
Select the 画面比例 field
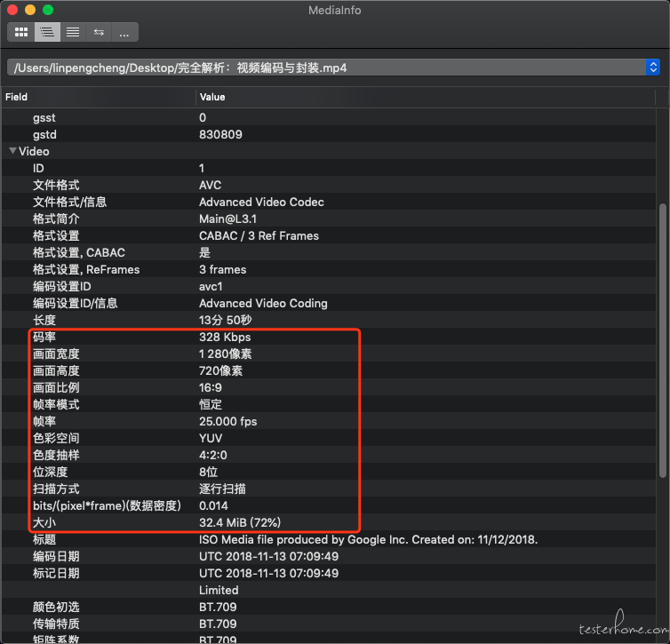[56, 388]
